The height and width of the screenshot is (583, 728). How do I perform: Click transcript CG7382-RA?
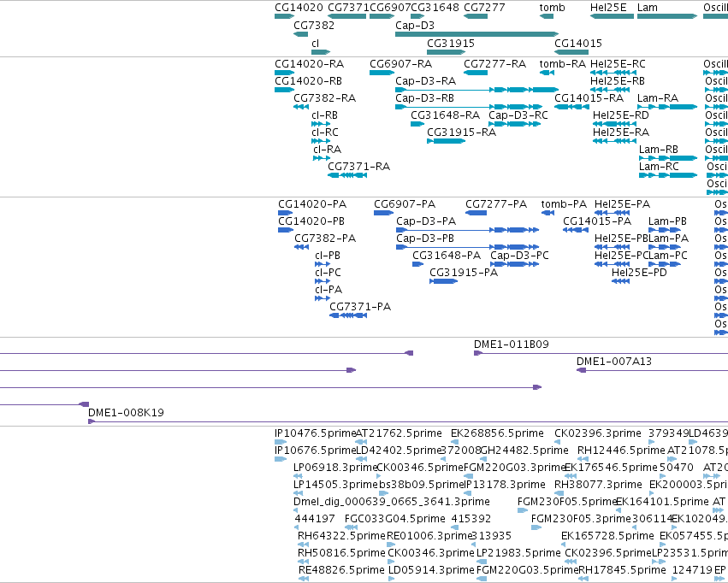(324, 98)
